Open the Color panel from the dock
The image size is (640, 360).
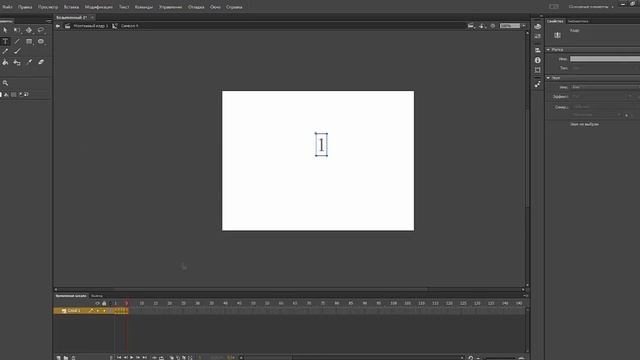pos(538,27)
